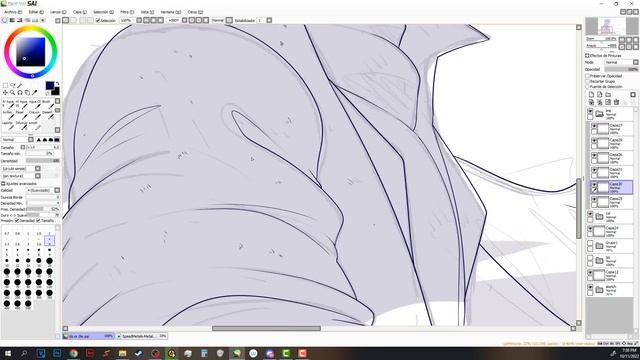Select the Brush tool preset
This screenshot has height=360, width=640.
[x=47, y=104]
